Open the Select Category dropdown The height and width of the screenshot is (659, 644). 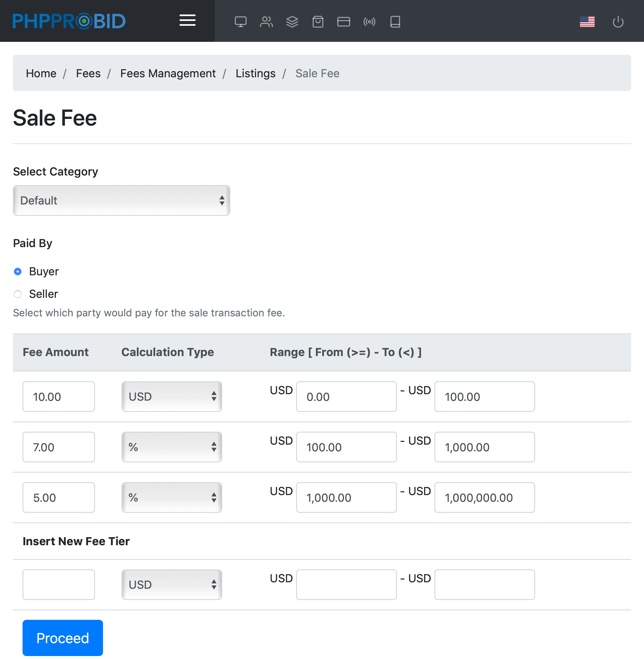[122, 200]
